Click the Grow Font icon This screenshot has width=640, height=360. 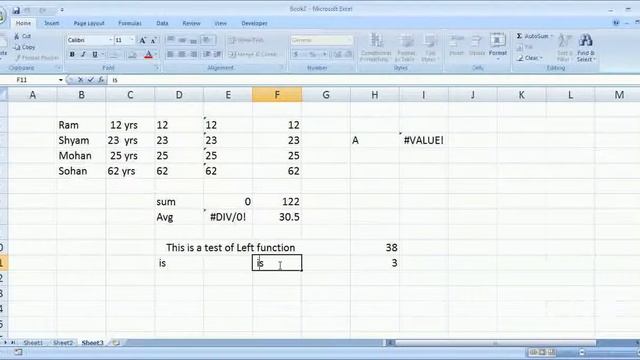tap(142, 40)
